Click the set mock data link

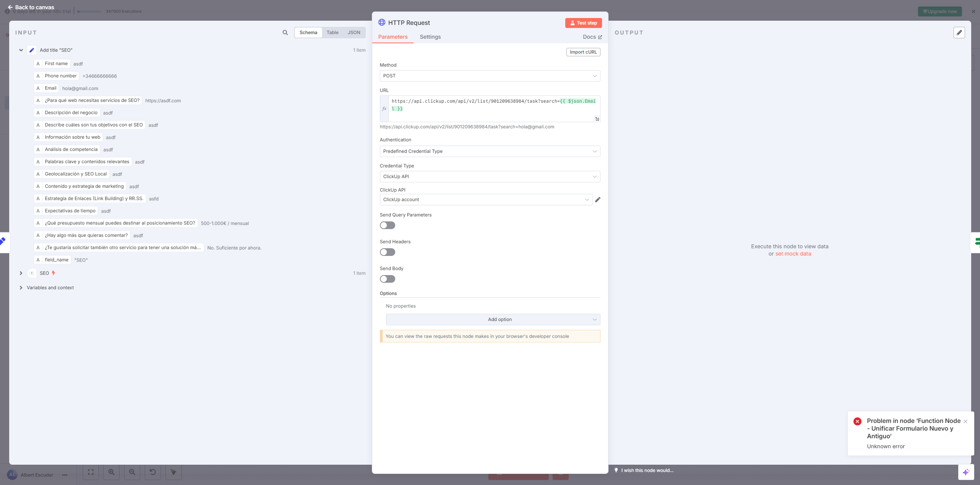coord(793,254)
